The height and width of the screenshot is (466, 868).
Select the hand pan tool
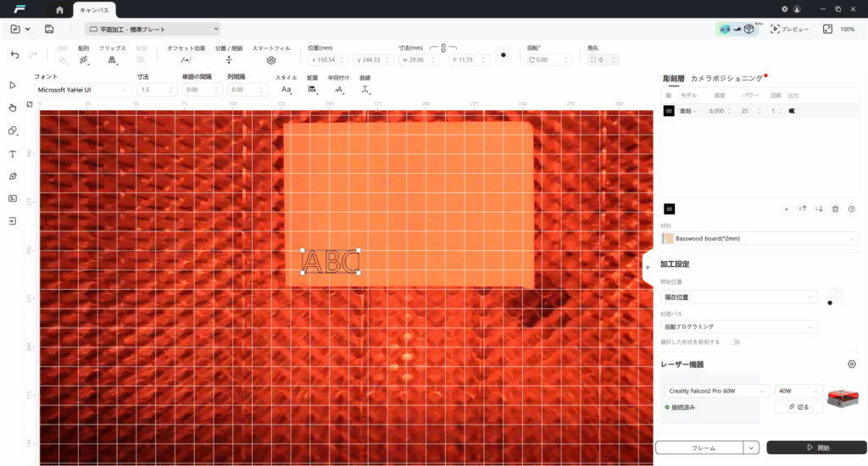pos(13,108)
